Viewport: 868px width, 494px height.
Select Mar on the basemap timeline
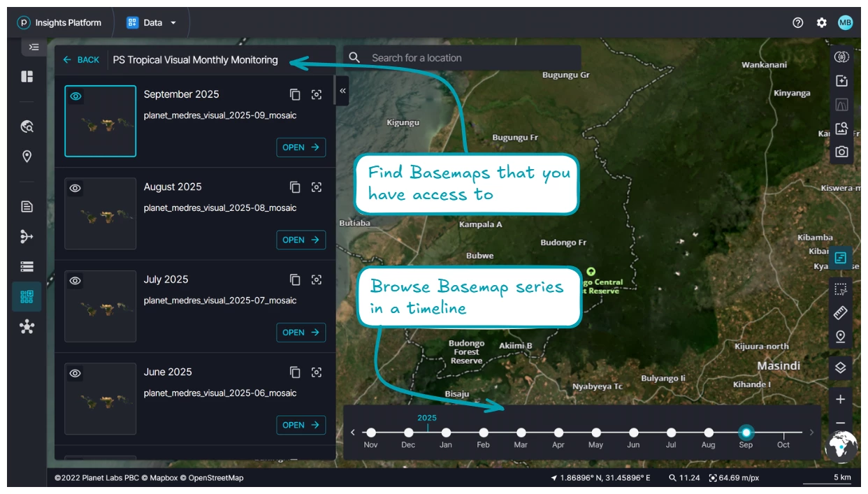[521, 433]
